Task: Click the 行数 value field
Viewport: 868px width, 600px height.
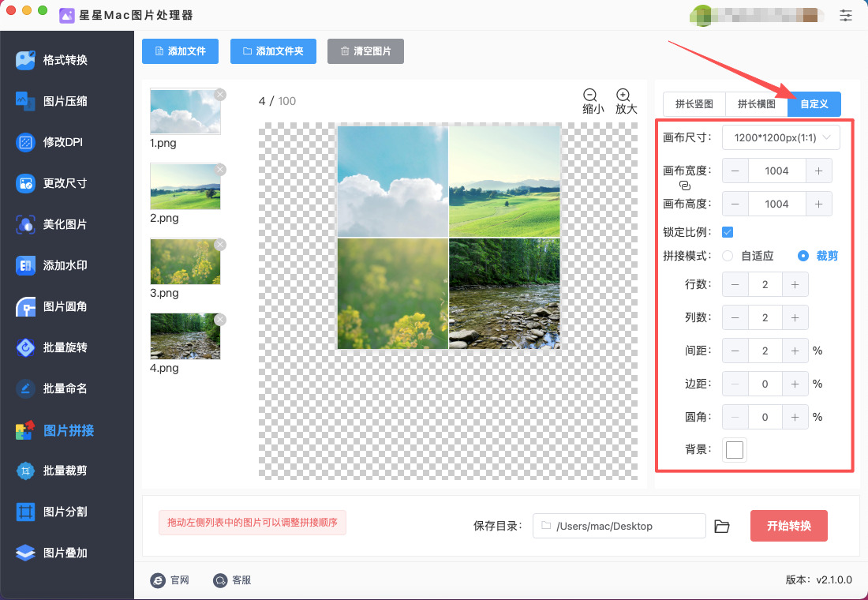Action: [765, 285]
